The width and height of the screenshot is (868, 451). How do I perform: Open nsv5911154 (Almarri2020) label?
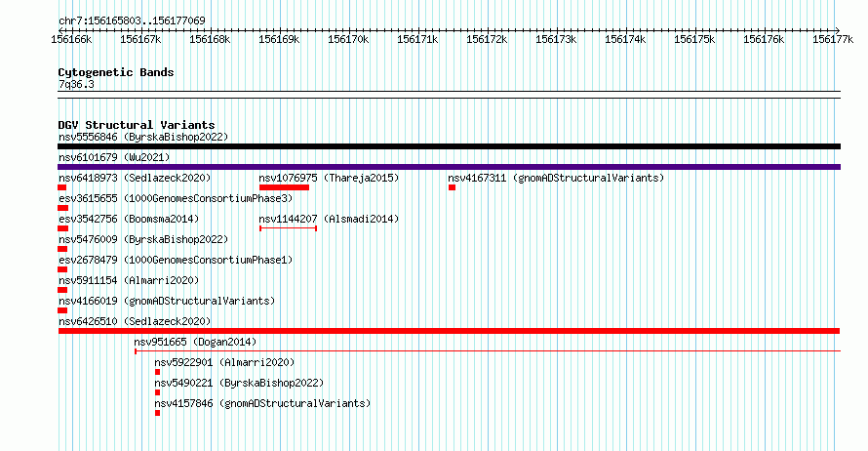[129, 280]
